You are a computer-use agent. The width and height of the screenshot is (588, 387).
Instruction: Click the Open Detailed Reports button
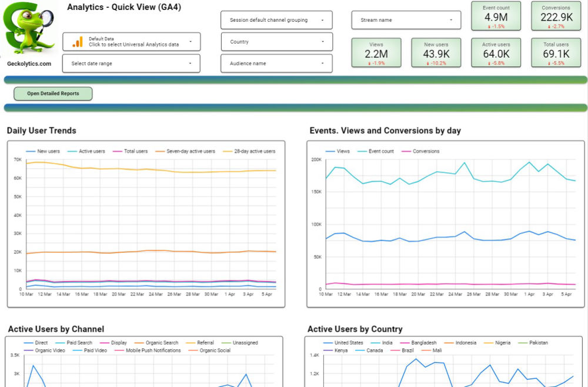coord(53,94)
